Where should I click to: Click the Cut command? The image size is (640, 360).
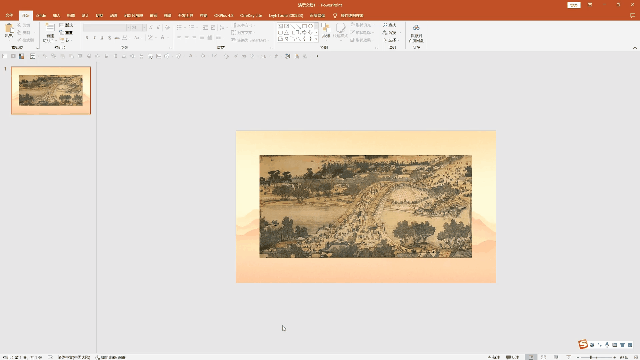click(24, 25)
